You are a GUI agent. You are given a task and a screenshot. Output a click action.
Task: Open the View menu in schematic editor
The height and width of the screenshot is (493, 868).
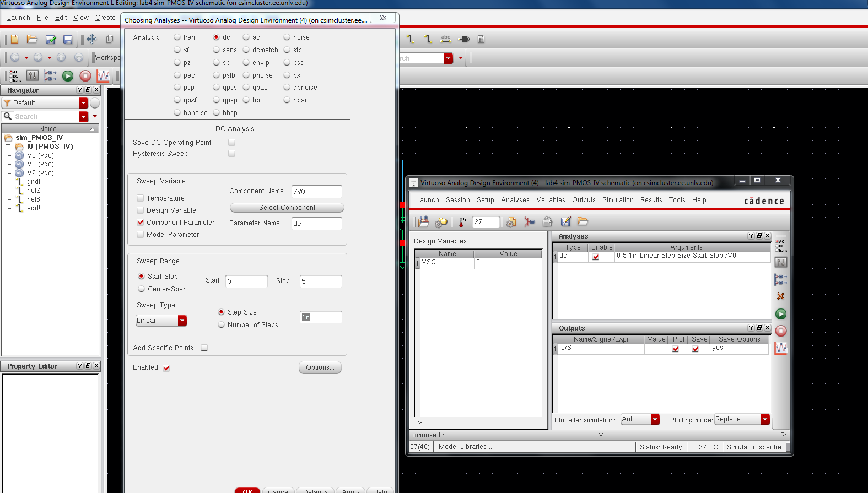81,18
